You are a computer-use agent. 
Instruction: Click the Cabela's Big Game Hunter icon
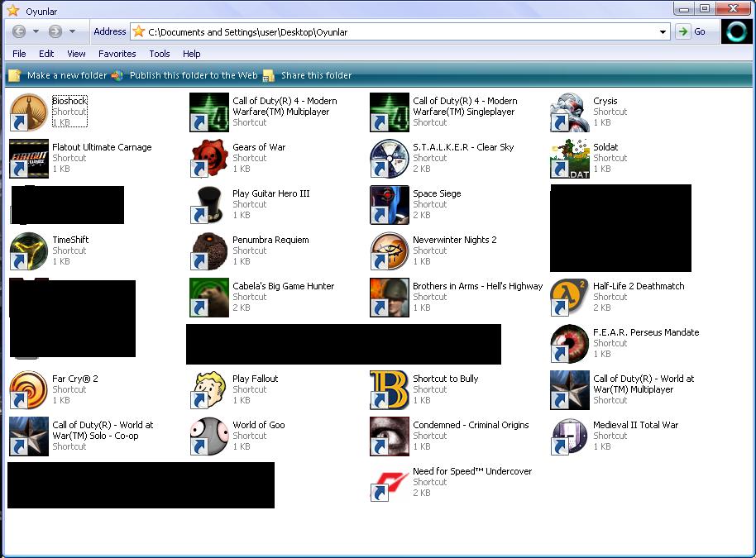pyautogui.click(x=209, y=298)
